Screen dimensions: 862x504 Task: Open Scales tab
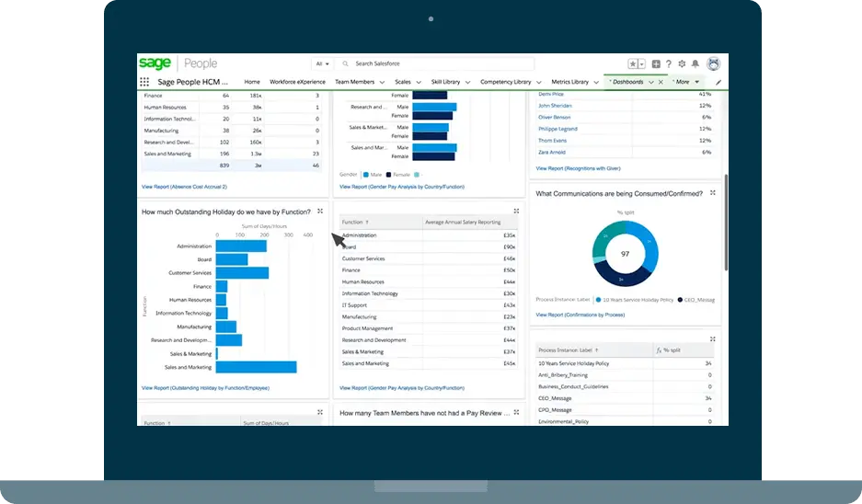[x=402, y=82]
